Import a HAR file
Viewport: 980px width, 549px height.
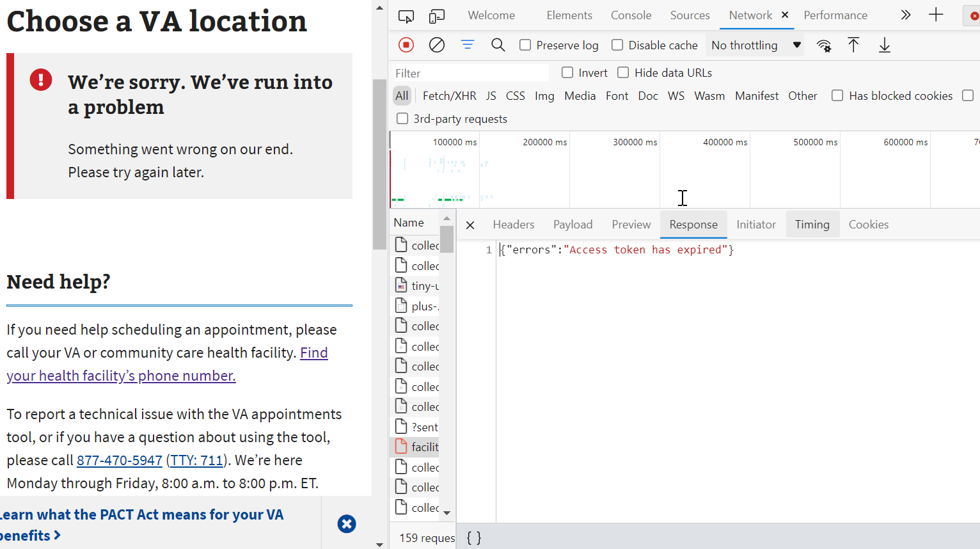click(x=853, y=45)
